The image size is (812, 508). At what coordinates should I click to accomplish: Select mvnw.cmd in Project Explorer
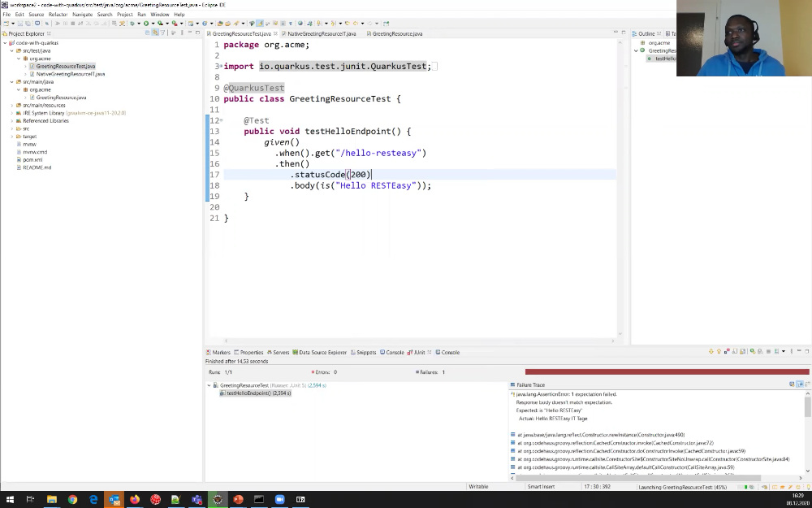(35, 152)
